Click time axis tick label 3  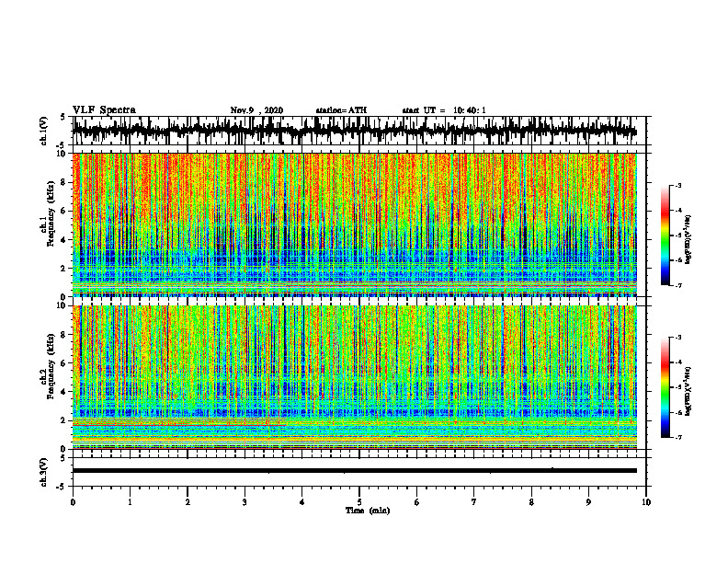[x=245, y=502]
